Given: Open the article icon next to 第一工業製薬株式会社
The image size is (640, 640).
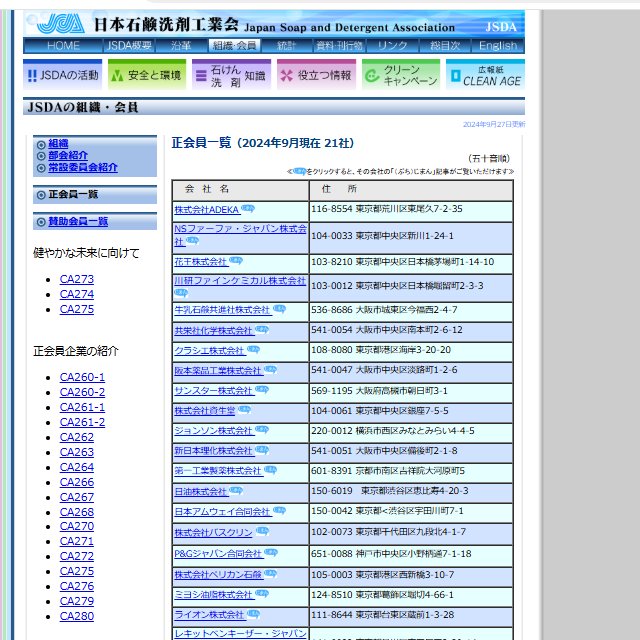Looking at the screenshot, I should [x=270, y=470].
